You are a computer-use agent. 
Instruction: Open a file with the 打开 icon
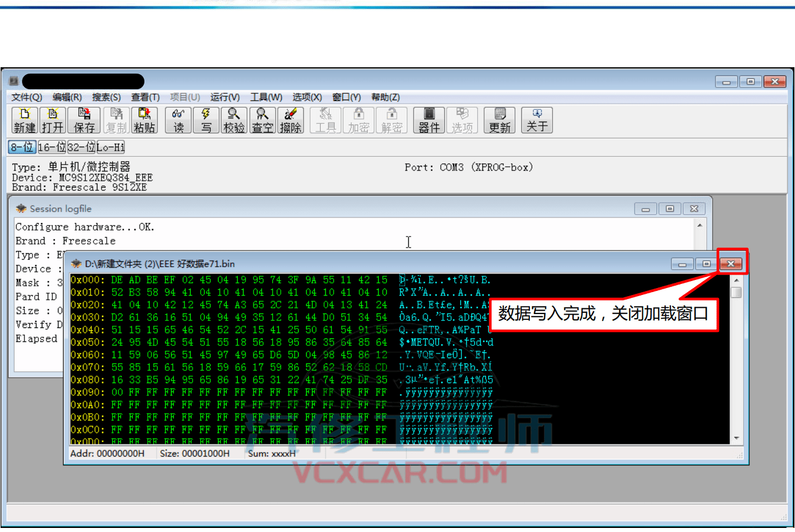click(53, 121)
